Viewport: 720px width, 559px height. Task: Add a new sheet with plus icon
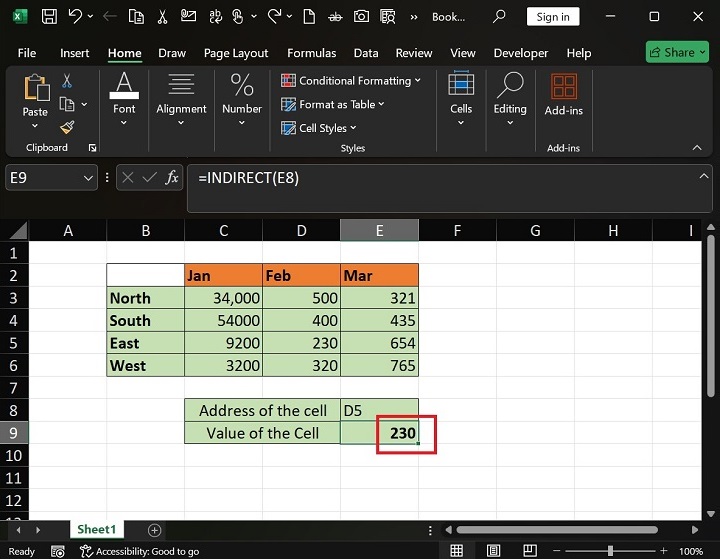point(154,529)
